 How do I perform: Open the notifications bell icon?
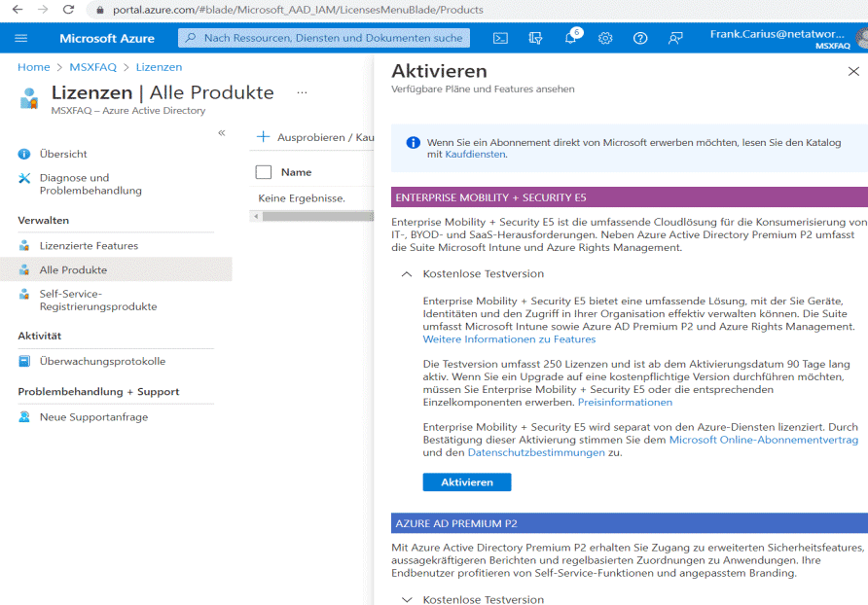click(x=571, y=38)
